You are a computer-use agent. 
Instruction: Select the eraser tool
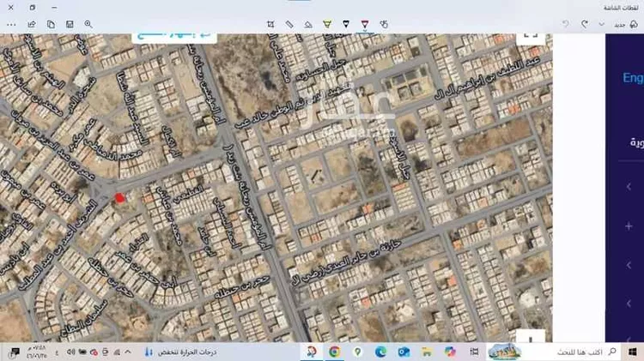coord(308,25)
